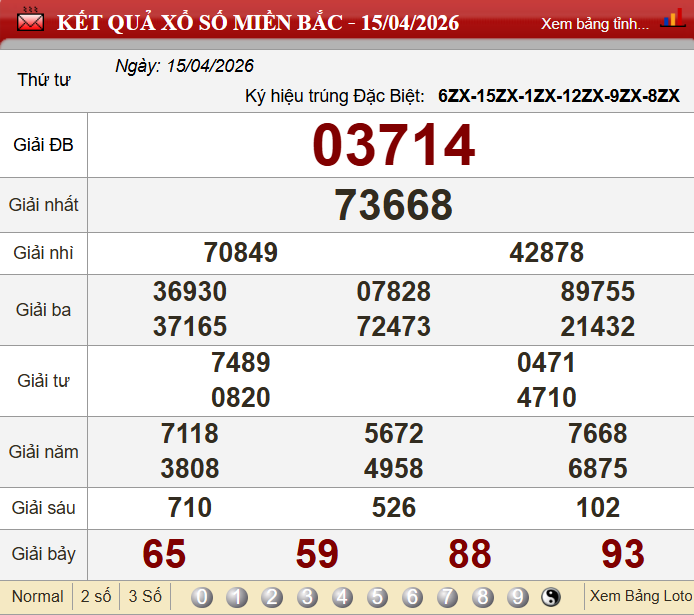Toggle digit 8 filter ball
694x615 pixels.
pos(482,597)
